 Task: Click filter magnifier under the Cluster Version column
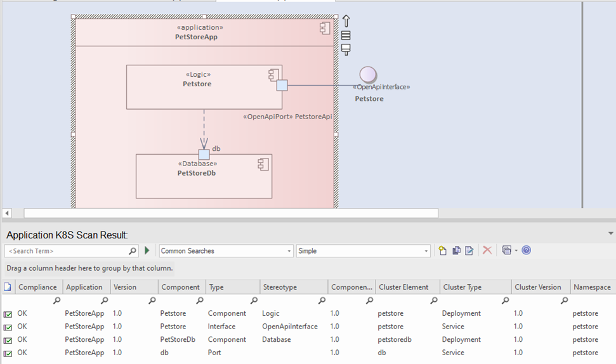point(564,301)
